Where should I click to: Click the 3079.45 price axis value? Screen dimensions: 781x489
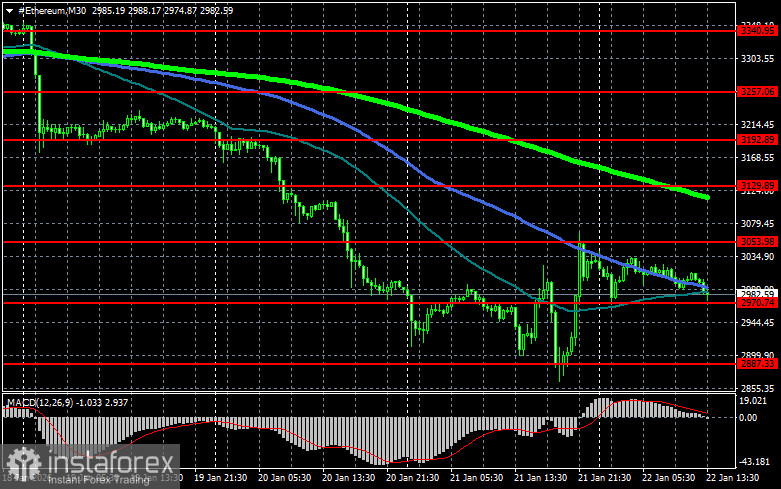[758, 224]
